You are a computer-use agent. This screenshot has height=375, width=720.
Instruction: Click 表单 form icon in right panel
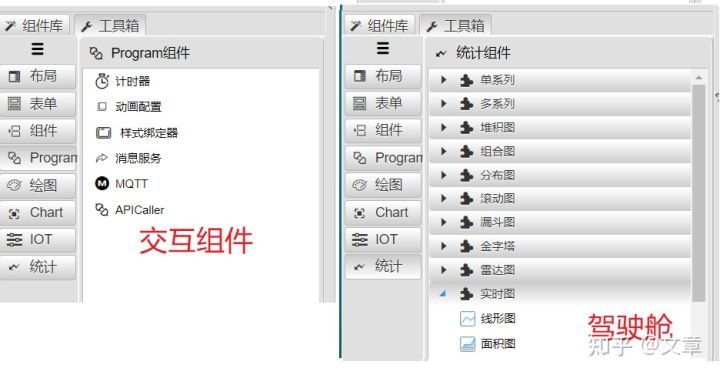pos(360,103)
